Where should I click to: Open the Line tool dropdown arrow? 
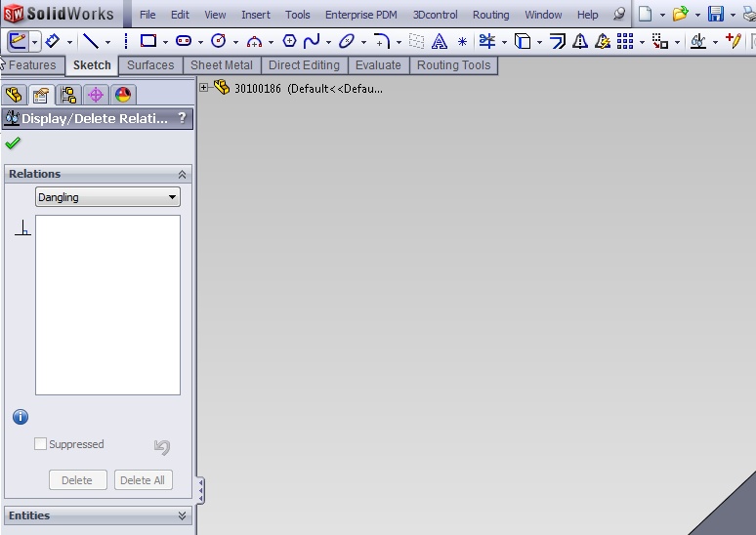click(x=108, y=42)
